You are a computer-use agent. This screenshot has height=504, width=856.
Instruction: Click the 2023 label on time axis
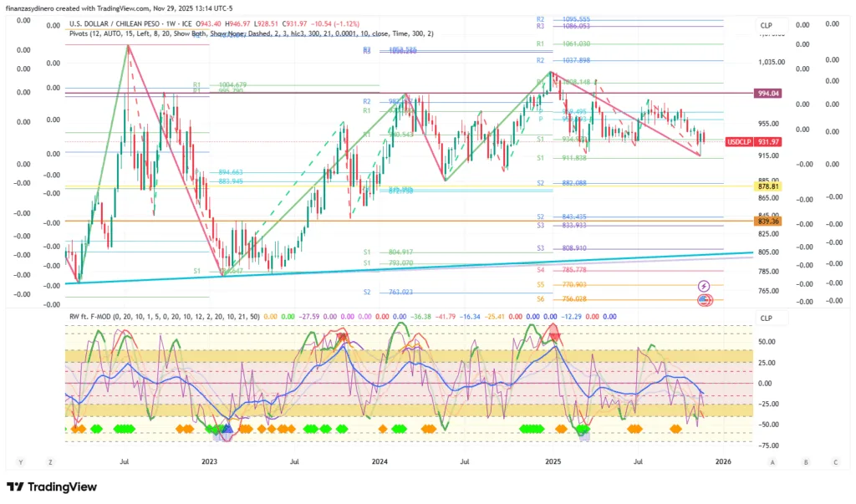point(209,461)
